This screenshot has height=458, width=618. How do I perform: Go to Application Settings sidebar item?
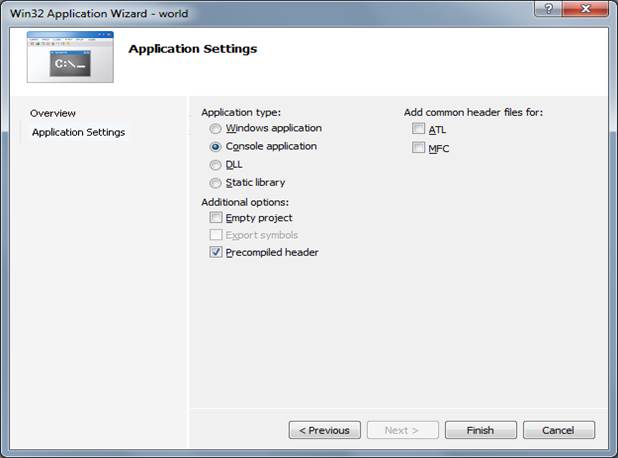click(x=78, y=132)
